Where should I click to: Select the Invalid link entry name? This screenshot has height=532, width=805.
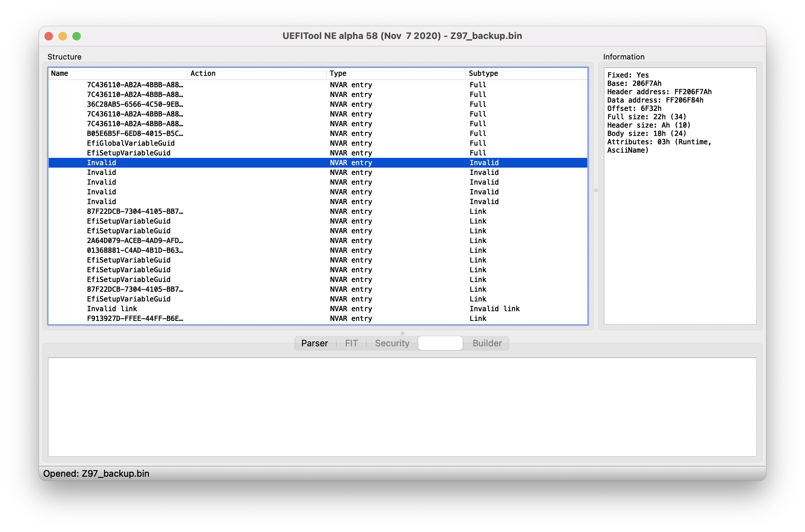112,309
